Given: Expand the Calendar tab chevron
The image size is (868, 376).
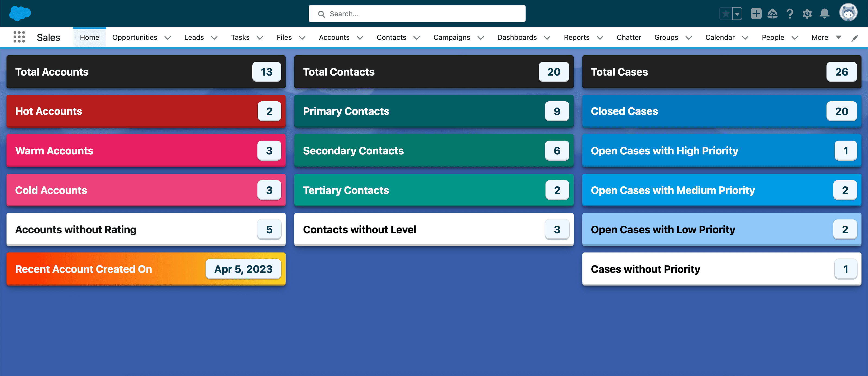Looking at the screenshot, I should 745,38.
